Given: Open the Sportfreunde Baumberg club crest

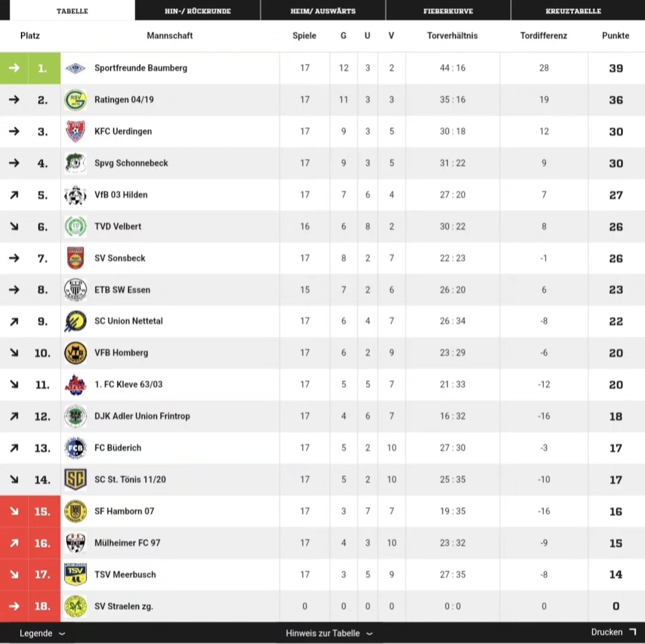Looking at the screenshot, I should tap(75, 68).
